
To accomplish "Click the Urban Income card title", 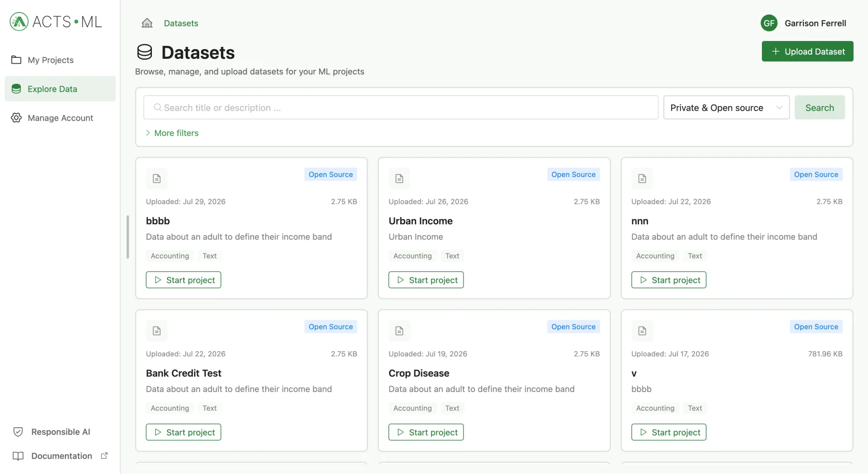I will (x=420, y=221).
